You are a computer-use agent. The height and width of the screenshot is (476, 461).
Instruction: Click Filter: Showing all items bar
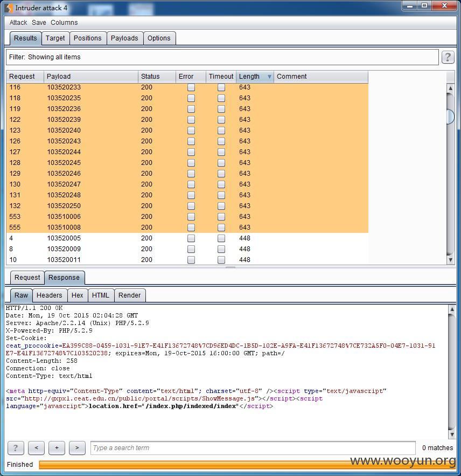tap(222, 57)
